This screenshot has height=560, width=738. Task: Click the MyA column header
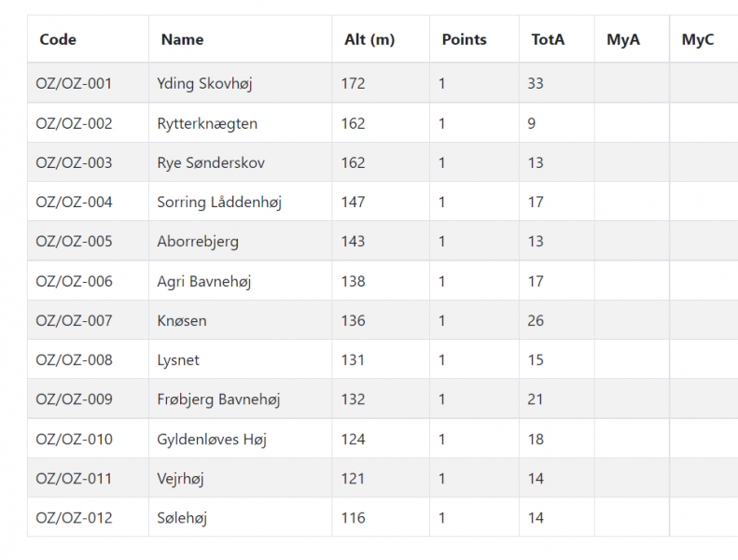pos(623,39)
